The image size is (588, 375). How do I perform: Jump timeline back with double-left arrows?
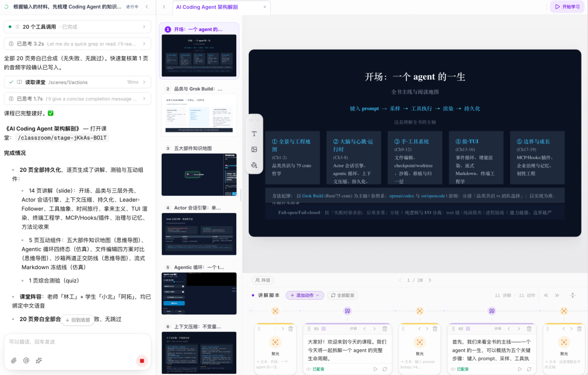[546, 295]
